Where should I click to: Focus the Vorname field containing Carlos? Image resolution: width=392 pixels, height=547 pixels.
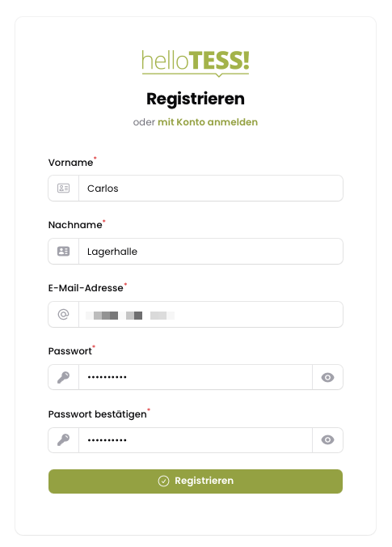211,189
